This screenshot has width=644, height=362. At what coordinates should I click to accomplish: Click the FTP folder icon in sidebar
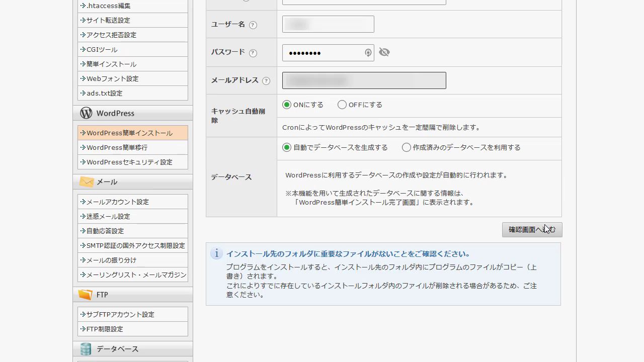[x=86, y=295]
